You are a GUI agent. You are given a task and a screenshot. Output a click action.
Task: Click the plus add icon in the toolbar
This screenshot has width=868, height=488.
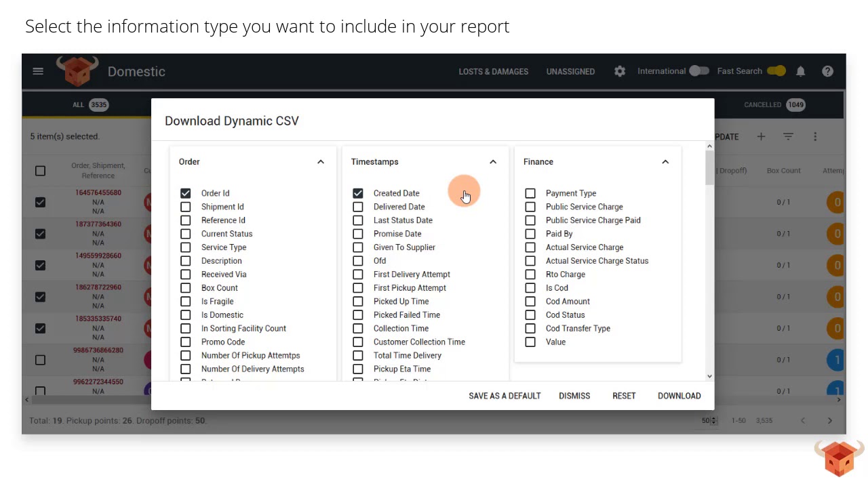pos(761,136)
